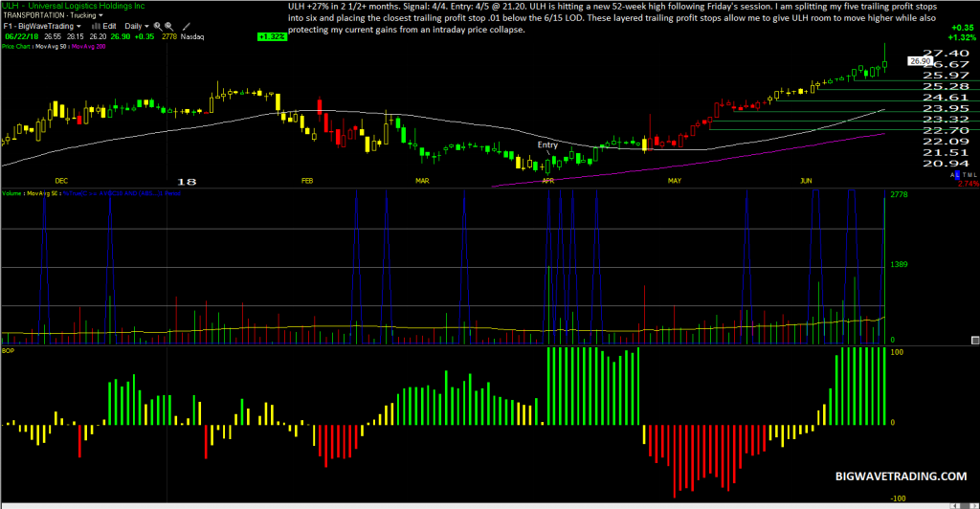Select the MovAvg 200 legend label
This screenshot has width=980, height=509.
[x=89, y=46]
